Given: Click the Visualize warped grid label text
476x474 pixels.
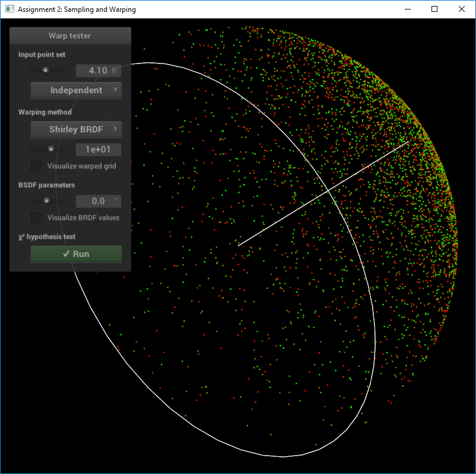Looking at the screenshot, I should 82,166.
